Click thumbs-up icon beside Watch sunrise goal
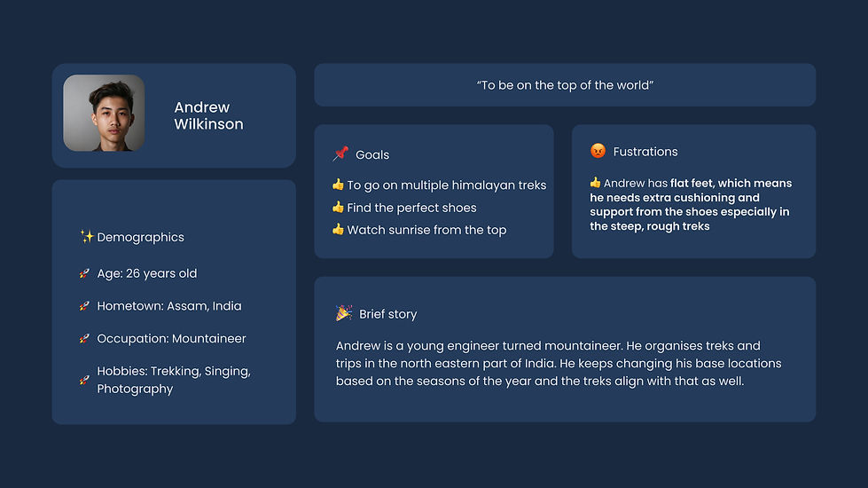 point(338,230)
